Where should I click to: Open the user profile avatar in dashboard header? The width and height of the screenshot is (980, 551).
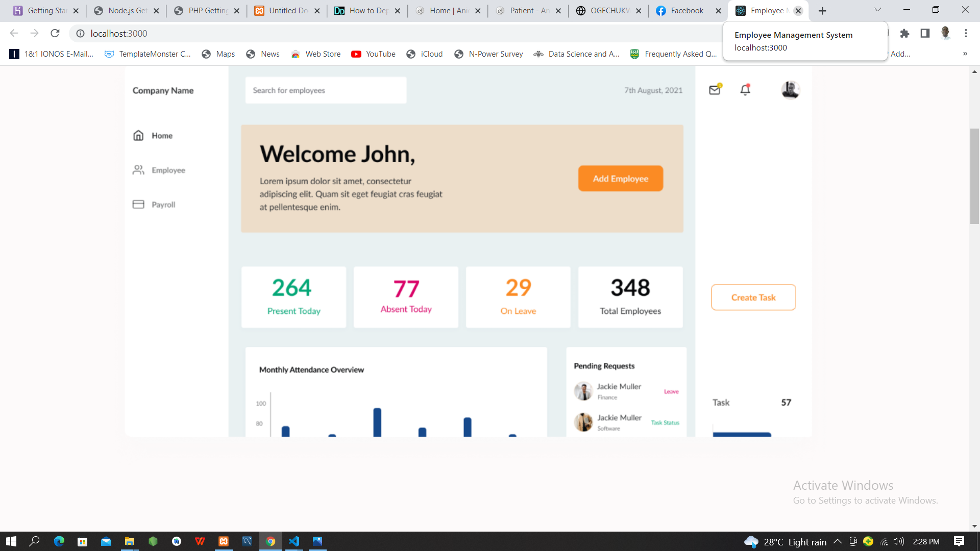[790, 90]
